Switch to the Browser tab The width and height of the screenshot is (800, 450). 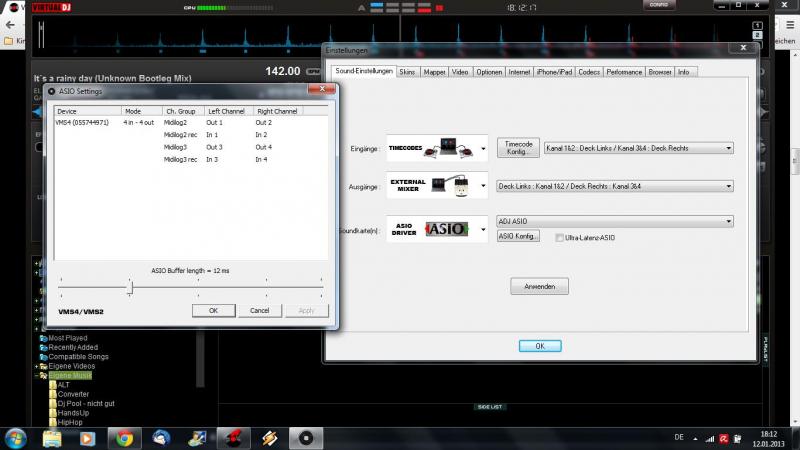pyautogui.click(x=660, y=72)
